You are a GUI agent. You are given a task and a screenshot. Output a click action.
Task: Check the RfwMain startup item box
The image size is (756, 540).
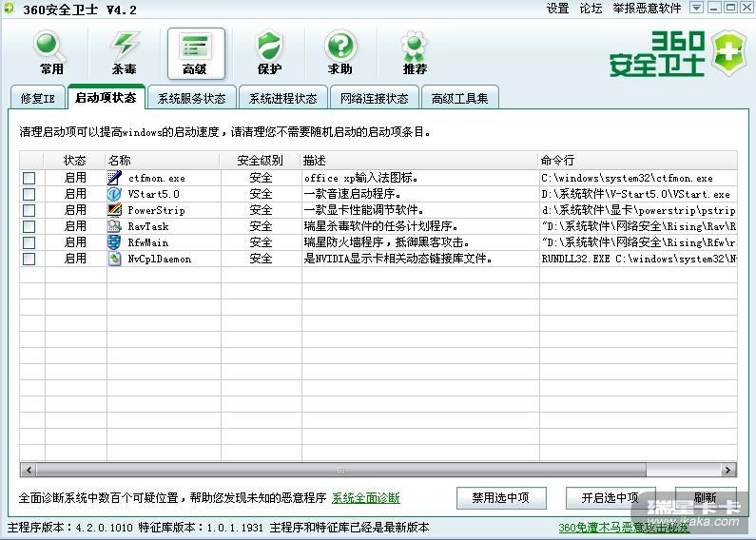(29, 242)
